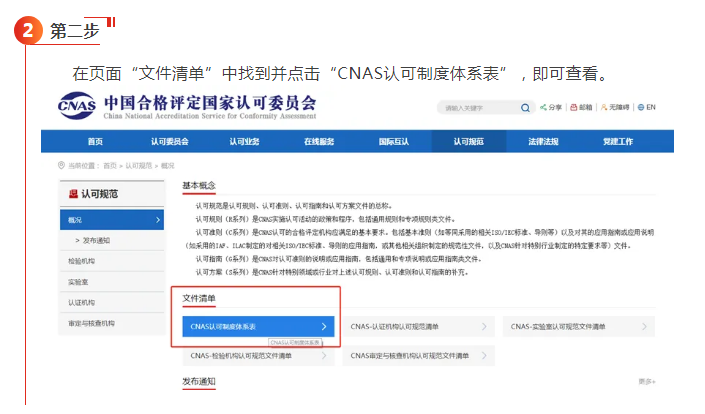Open CNAS-认证机构认可规范清单
Viewport: 705px width, 414px height.
(419, 326)
